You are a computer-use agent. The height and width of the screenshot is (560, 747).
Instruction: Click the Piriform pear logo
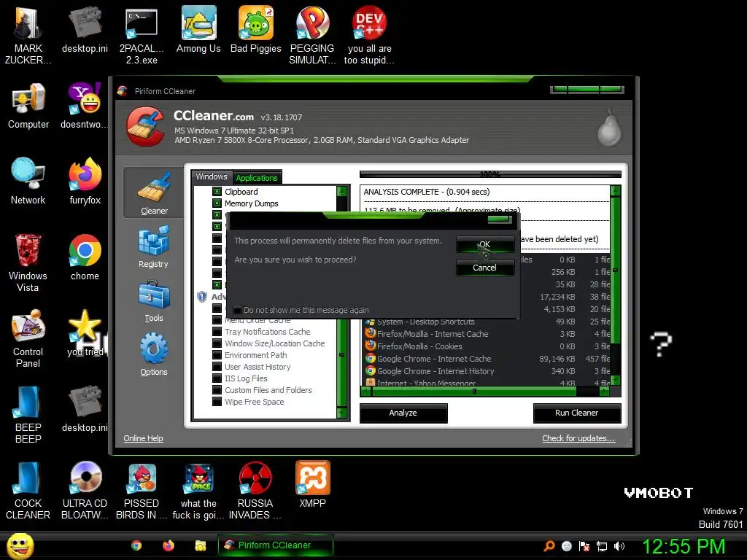pyautogui.click(x=609, y=128)
